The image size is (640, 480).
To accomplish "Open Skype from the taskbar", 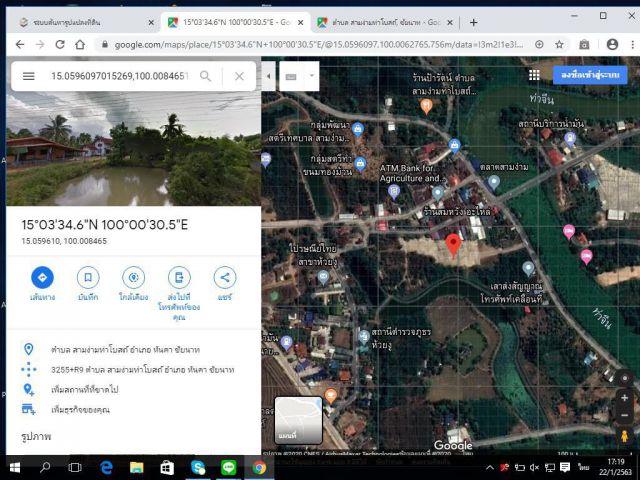I will (198, 468).
